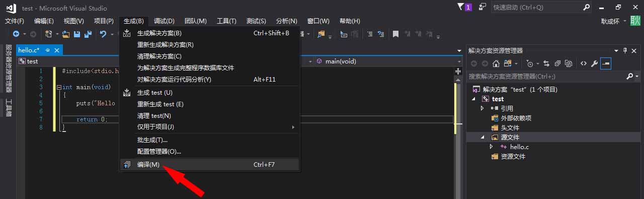The width and height of the screenshot is (644, 199).
Task: Click the Save All toolbar icon
Action: click(x=88, y=34)
